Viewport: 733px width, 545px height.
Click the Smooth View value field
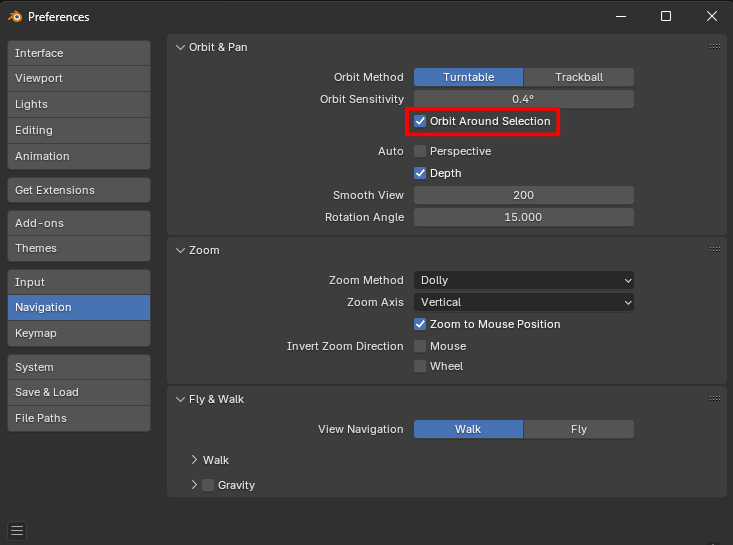524,195
